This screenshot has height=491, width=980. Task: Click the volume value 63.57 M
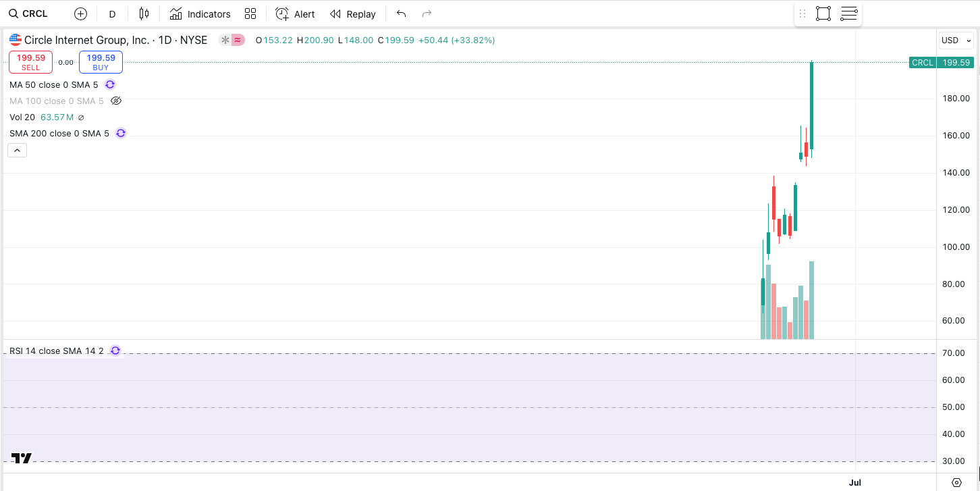(57, 117)
